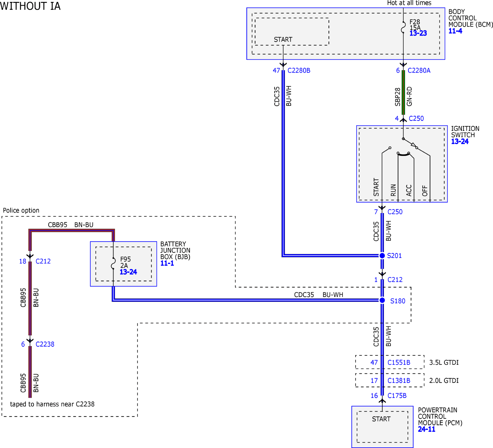The image size is (493, 448).
Task: Click the S201 splice label
Action: click(x=394, y=255)
